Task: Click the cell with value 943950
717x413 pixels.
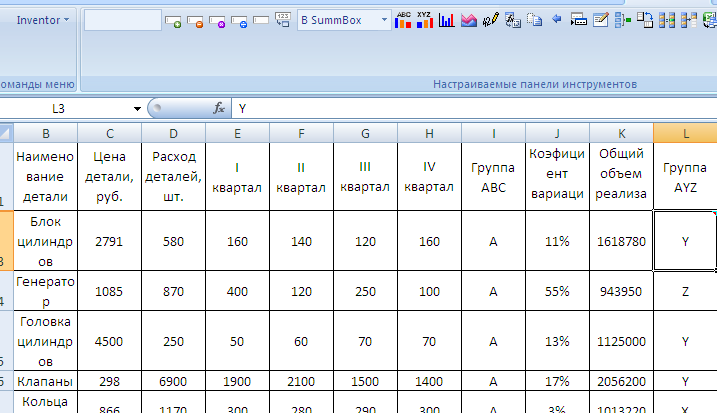Action: point(621,291)
